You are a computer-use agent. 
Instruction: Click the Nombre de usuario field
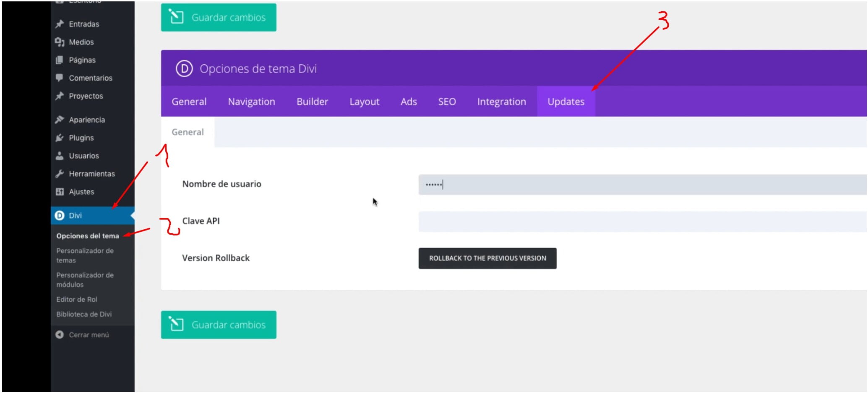click(x=643, y=184)
